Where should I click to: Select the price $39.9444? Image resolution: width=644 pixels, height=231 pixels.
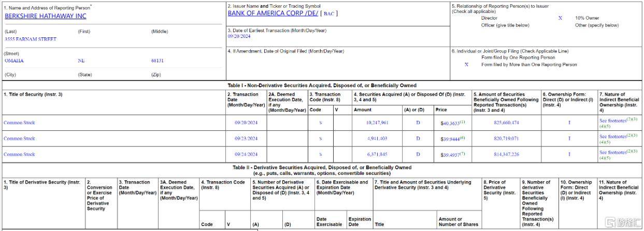tap(450, 139)
